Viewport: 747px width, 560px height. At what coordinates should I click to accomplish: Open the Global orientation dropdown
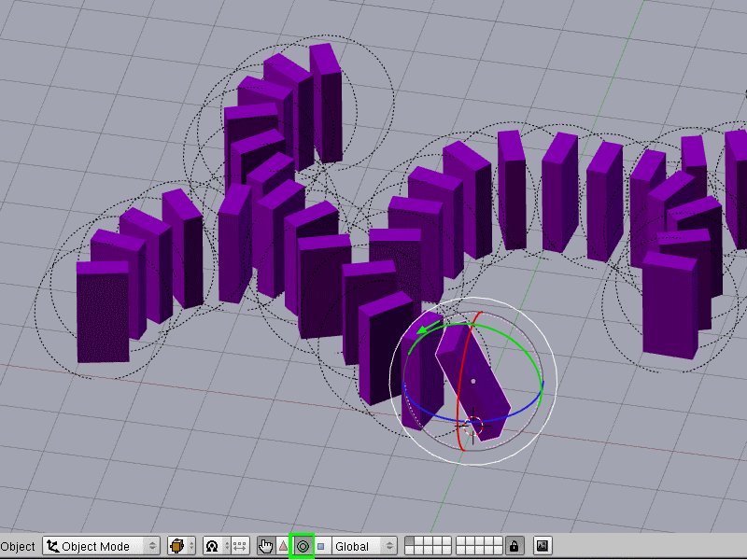tap(365, 546)
